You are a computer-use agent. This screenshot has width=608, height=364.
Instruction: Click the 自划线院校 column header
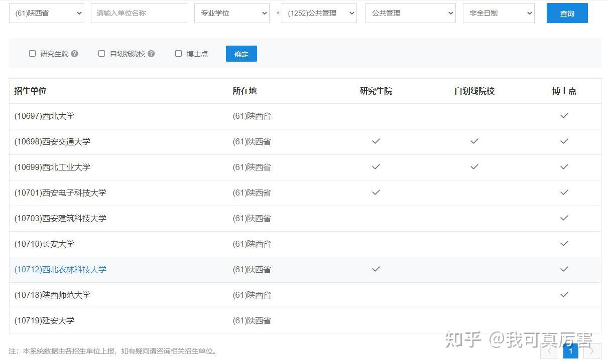474,91
